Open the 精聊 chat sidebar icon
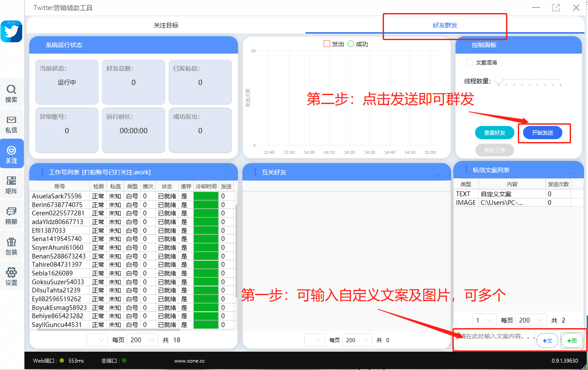Viewport: 588px width, 370px height. [x=11, y=215]
